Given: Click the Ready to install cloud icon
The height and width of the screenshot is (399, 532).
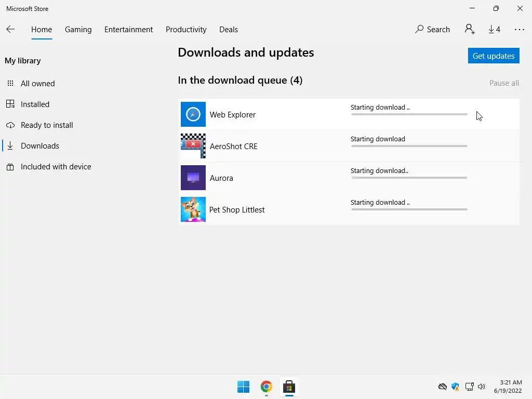Looking at the screenshot, I should [x=10, y=125].
